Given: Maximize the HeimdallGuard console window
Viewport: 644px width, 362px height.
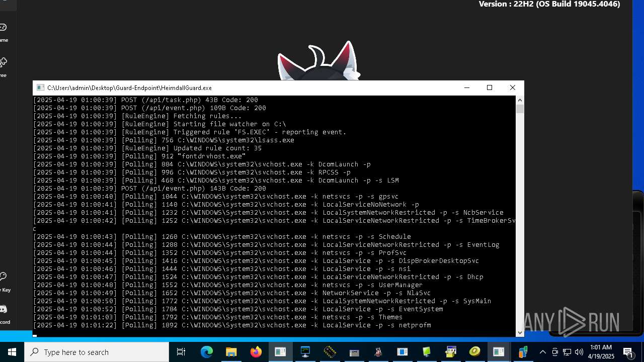Looking at the screenshot, I should 490,87.
